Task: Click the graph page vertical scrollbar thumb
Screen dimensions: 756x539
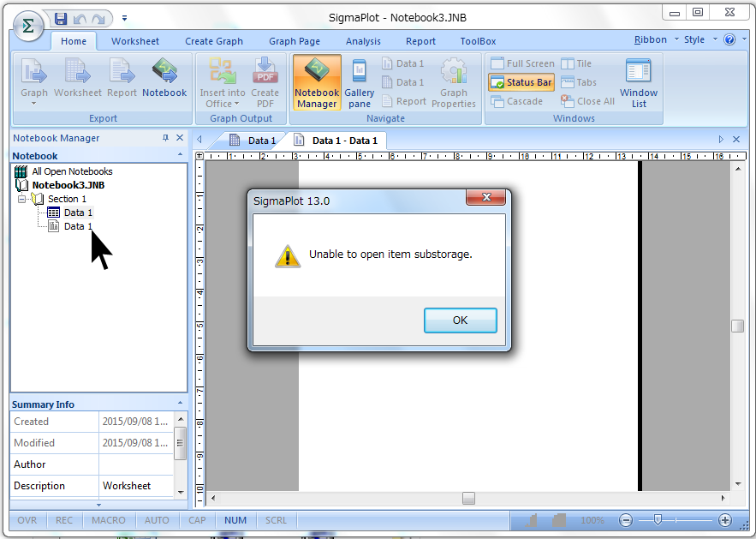Action: [737, 326]
